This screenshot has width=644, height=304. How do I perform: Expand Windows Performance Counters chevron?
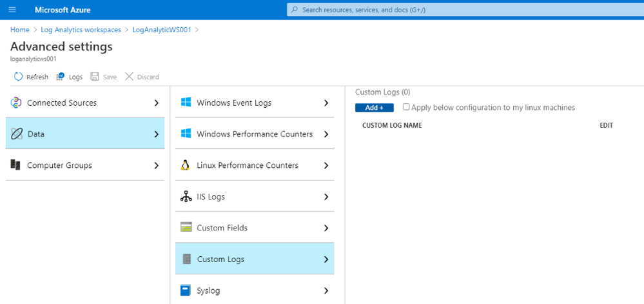pyautogui.click(x=326, y=134)
